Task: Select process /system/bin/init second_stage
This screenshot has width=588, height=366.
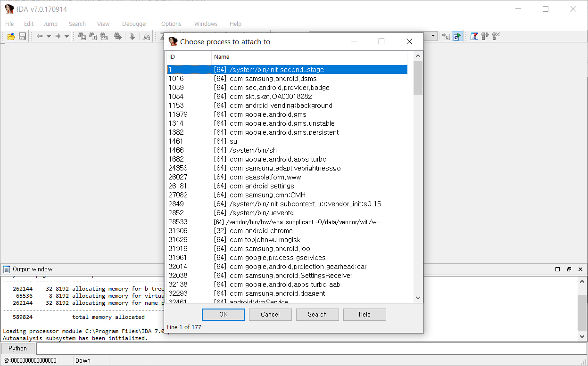Action: 287,70
